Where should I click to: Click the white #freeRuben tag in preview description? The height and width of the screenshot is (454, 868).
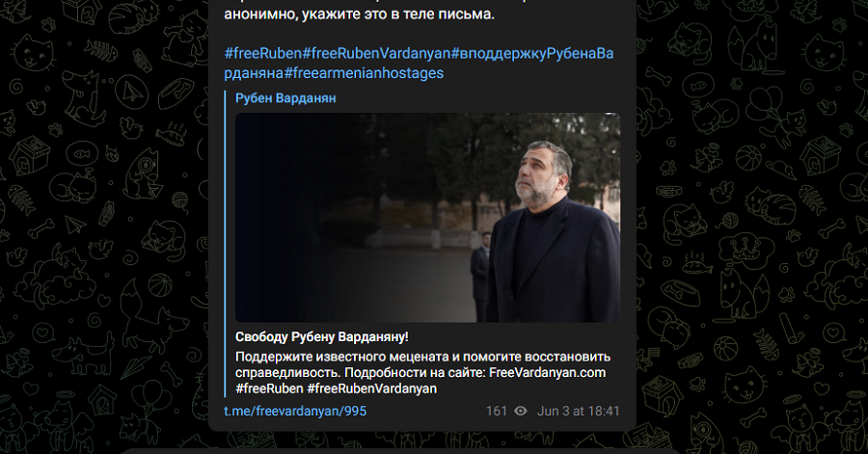pos(269,388)
